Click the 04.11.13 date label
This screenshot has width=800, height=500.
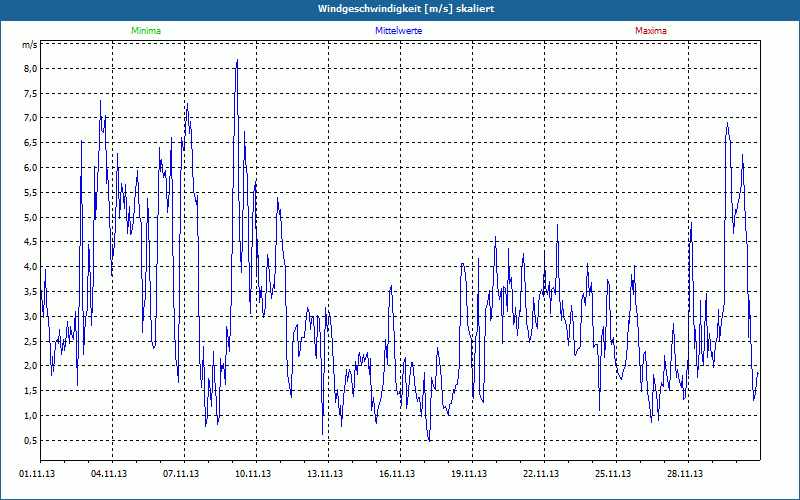pos(109,474)
